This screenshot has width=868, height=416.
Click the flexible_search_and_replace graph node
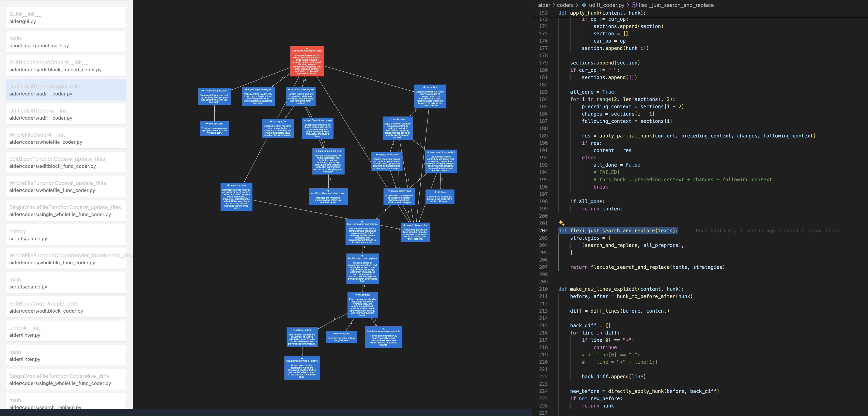(362, 269)
